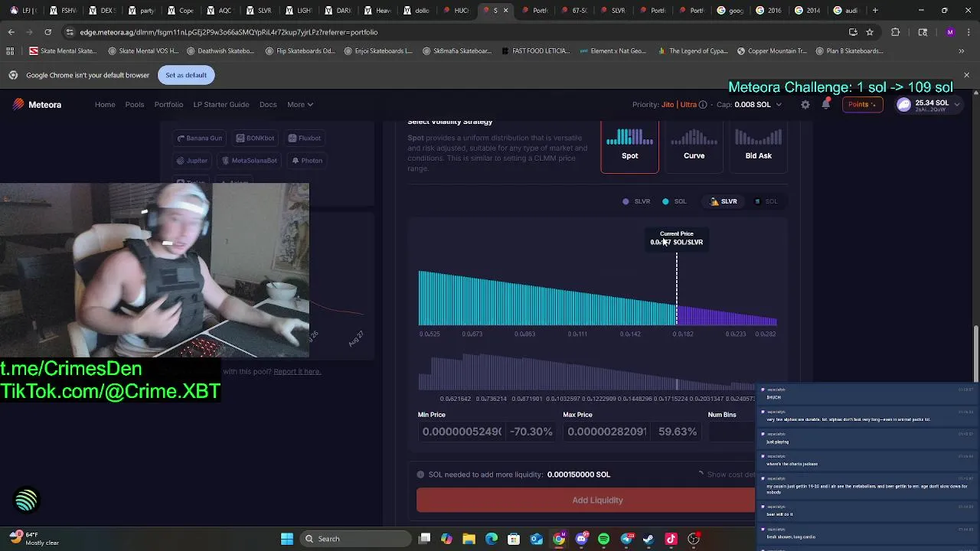Click the Windows taskbar Search box
The width and height of the screenshot is (980, 551).
[354, 539]
